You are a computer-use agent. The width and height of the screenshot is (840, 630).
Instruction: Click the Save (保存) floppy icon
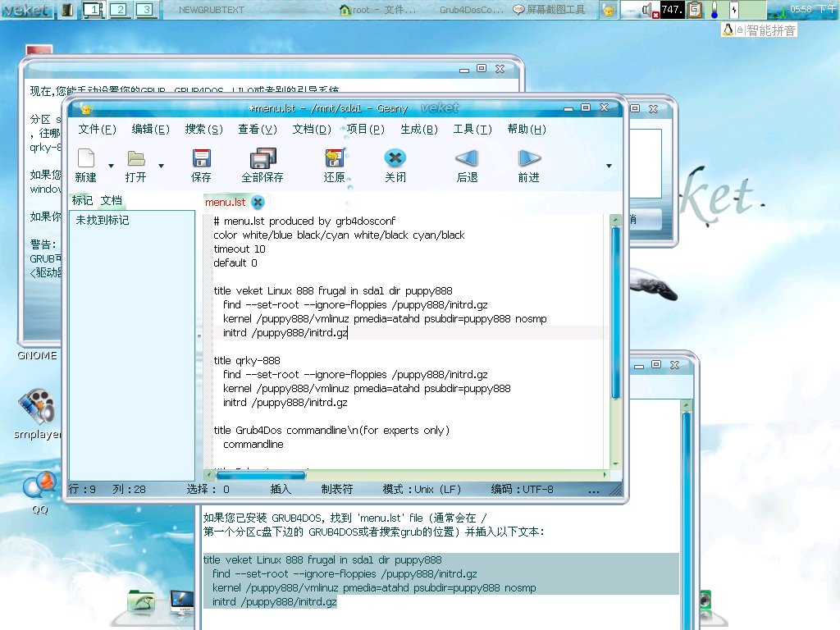(x=202, y=158)
